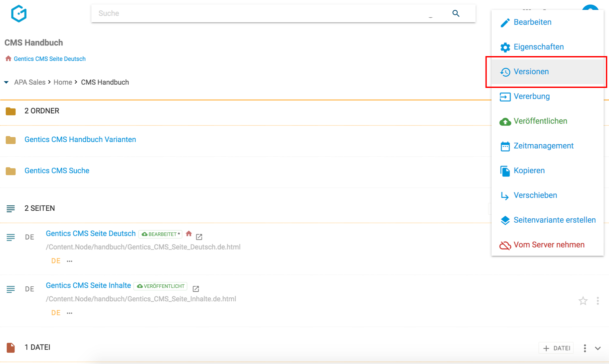Click the arrow-box icon for Vererbung
The width and height of the screenshot is (609, 364).
505,97
